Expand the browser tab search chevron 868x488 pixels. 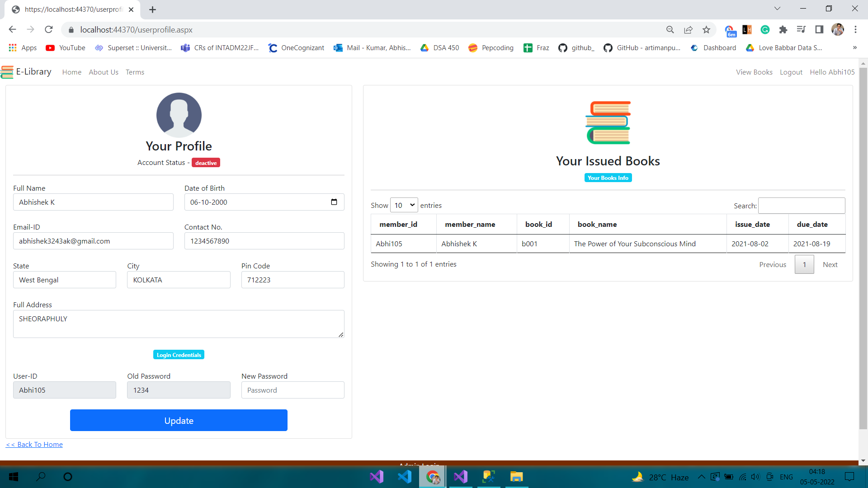(777, 8)
